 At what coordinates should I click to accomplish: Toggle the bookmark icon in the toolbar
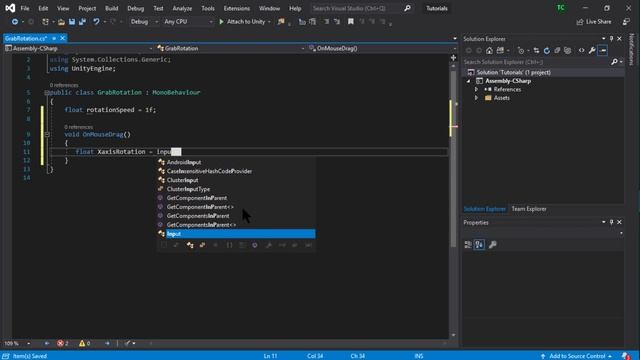[351, 22]
